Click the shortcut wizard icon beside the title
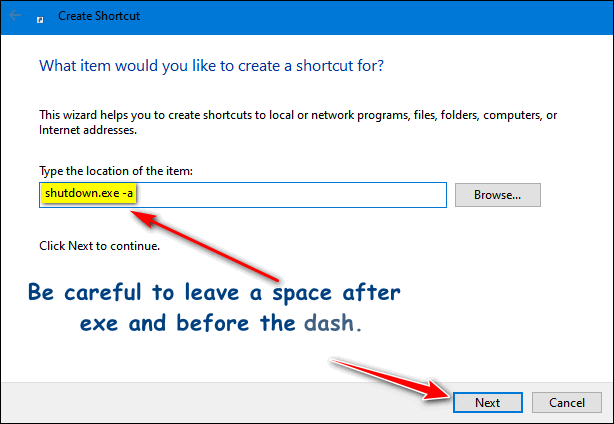 [40, 20]
